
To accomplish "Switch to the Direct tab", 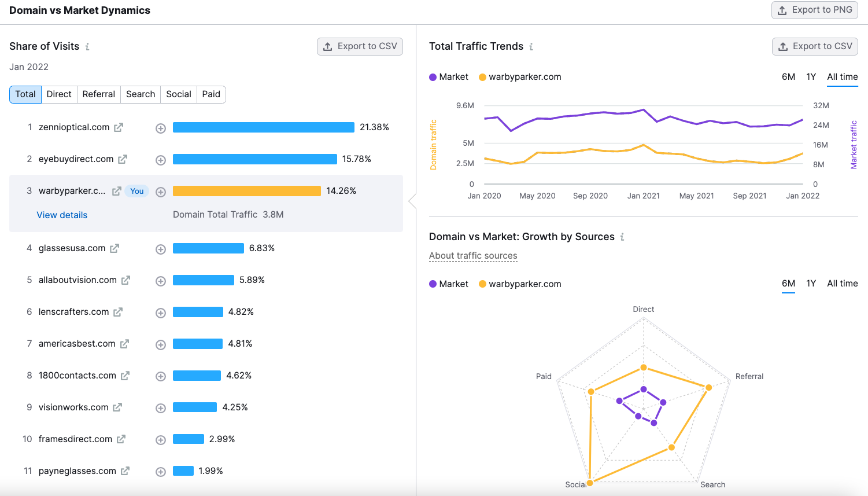I will coord(59,94).
